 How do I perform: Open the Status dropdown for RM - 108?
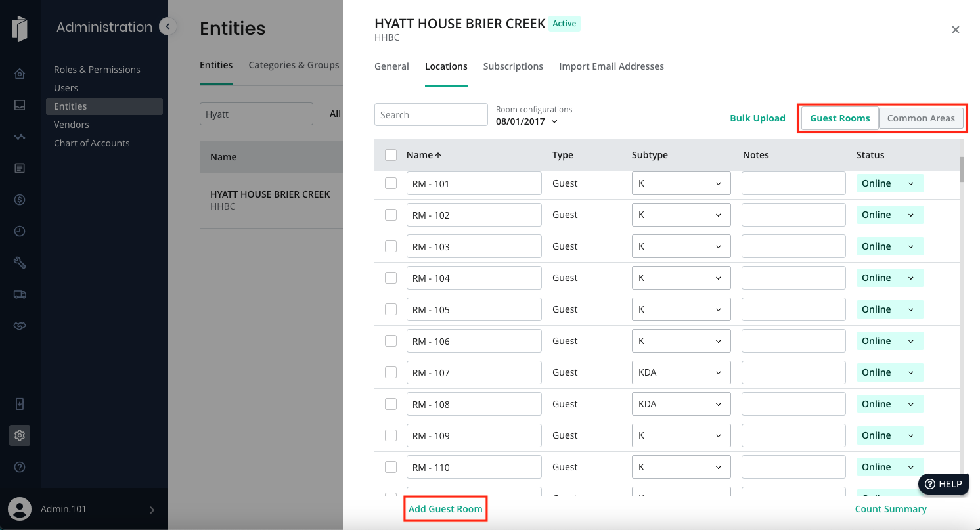[x=890, y=404]
